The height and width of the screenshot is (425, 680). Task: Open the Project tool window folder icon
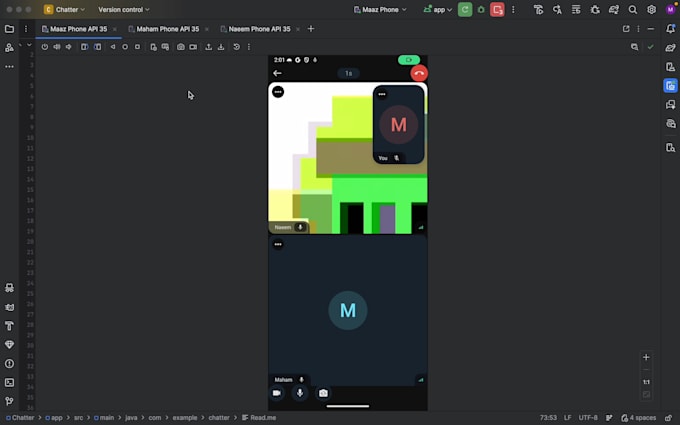tap(9, 29)
